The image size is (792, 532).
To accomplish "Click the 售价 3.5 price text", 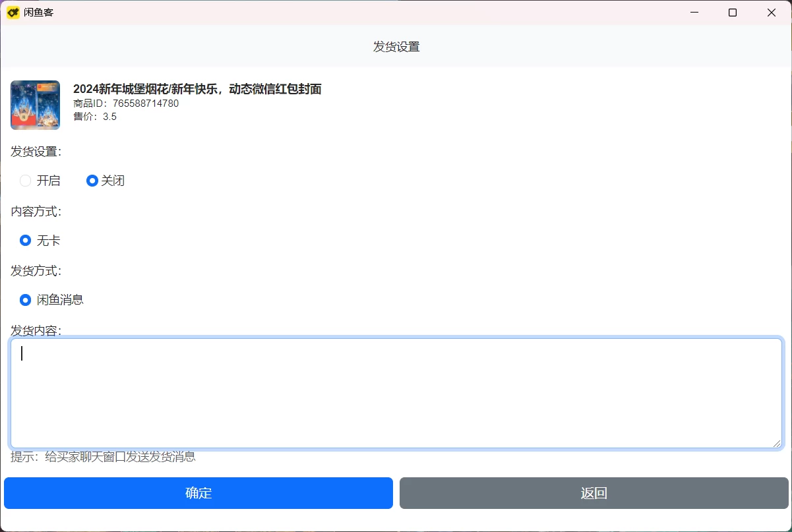I will click(94, 117).
